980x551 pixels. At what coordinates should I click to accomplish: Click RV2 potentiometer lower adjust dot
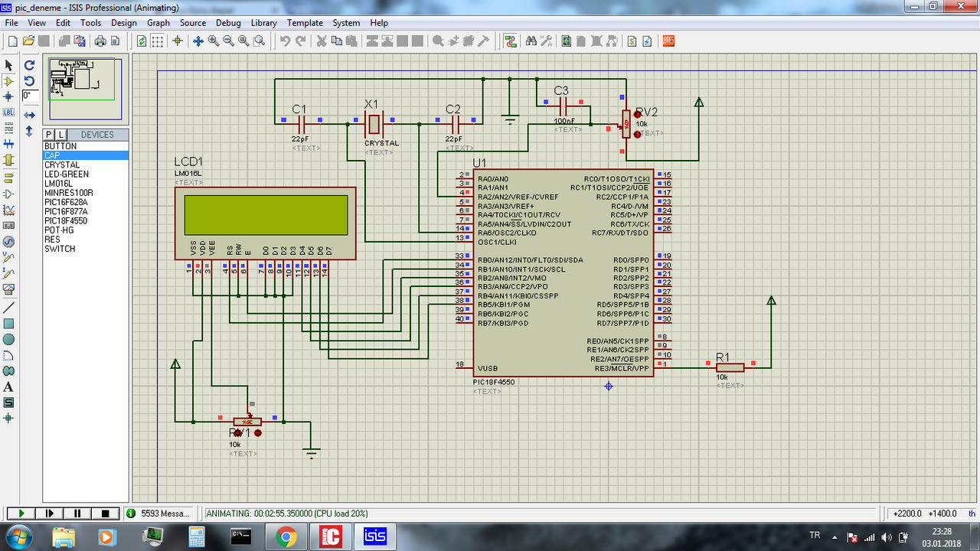637,133
